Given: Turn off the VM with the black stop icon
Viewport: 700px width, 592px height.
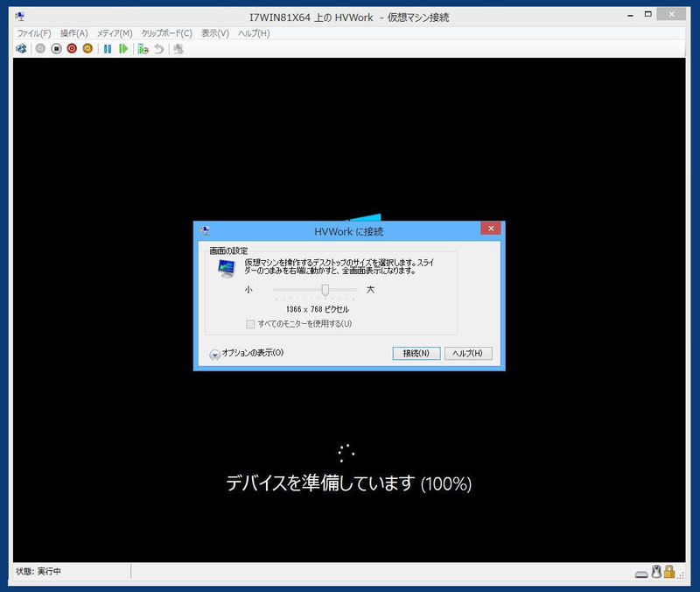Looking at the screenshot, I should coord(56,49).
